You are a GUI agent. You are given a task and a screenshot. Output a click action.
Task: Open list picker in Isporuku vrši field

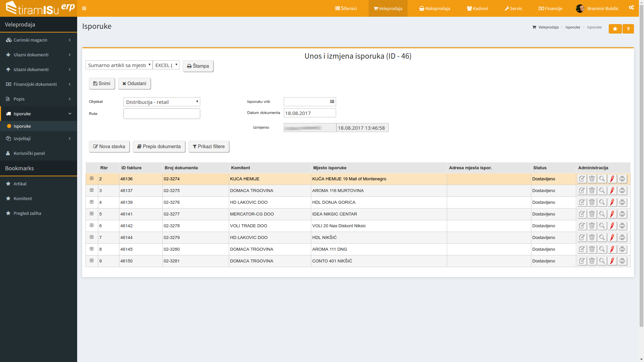point(332,102)
